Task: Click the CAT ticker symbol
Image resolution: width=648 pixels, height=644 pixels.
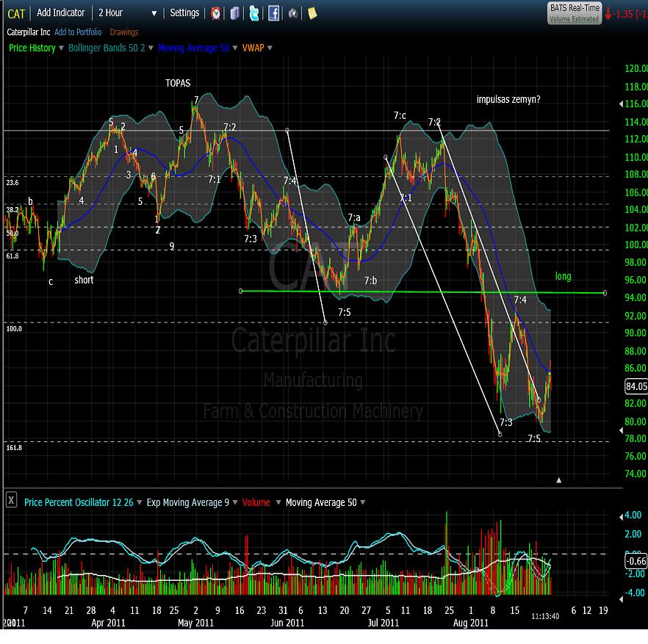Action: (16, 14)
